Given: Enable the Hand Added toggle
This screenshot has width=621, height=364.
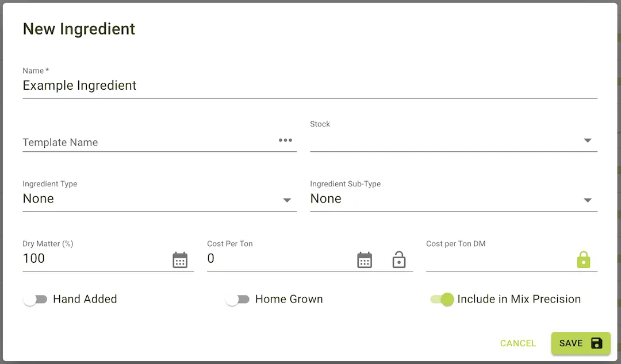Looking at the screenshot, I should (36, 299).
